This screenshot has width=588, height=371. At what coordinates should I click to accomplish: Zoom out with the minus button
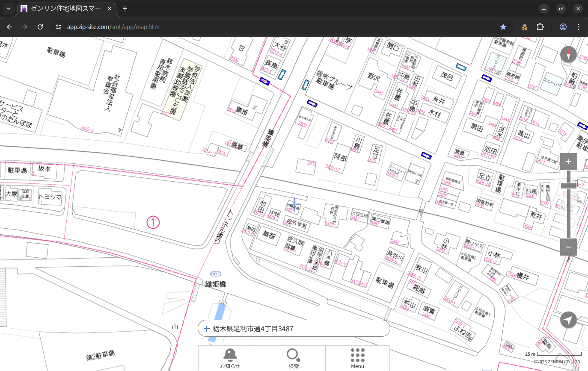568,247
